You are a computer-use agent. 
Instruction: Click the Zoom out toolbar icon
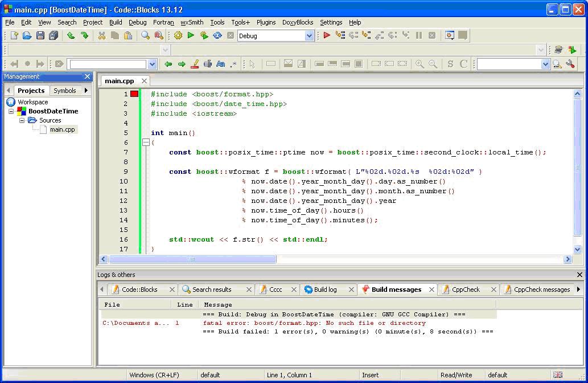433,64
